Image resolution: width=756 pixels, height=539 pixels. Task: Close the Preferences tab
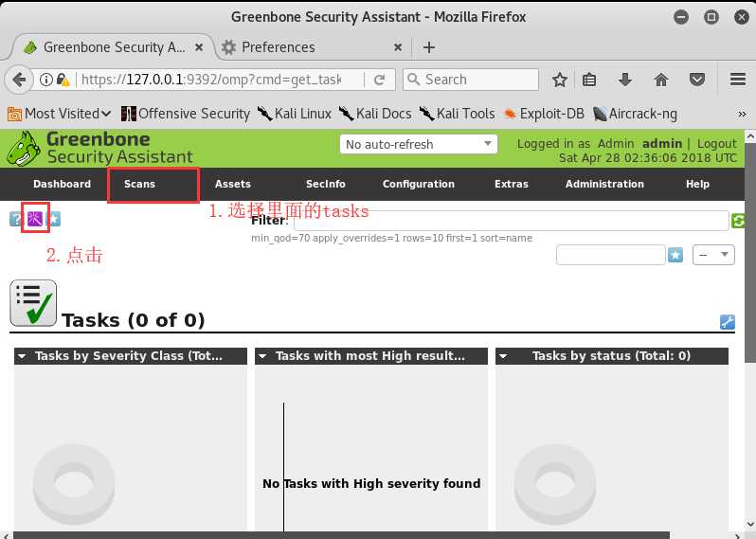[398, 47]
